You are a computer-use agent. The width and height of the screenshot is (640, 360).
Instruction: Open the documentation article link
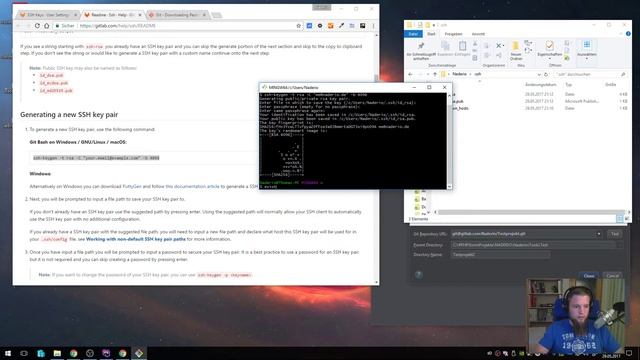pyautogui.click(x=197, y=186)
